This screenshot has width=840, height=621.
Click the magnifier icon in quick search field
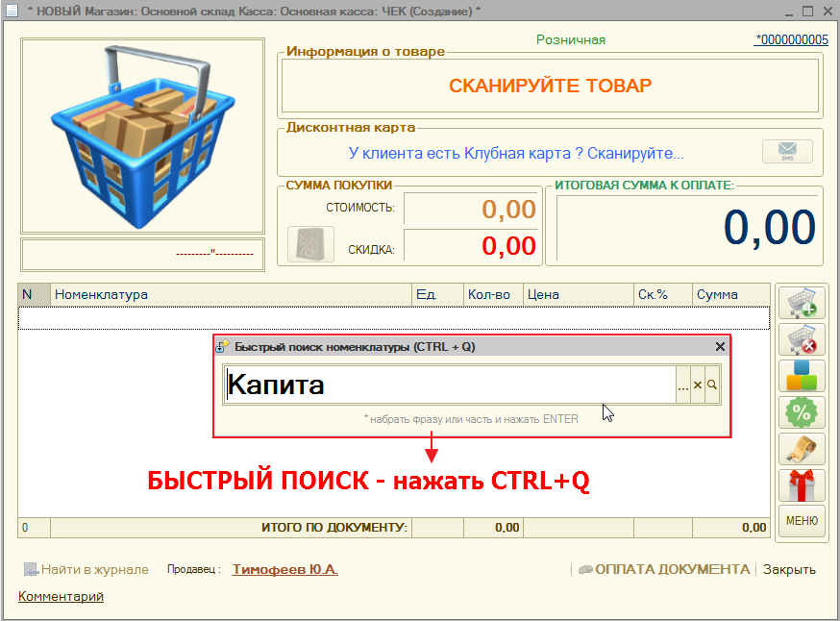click(x=712, y=385)
